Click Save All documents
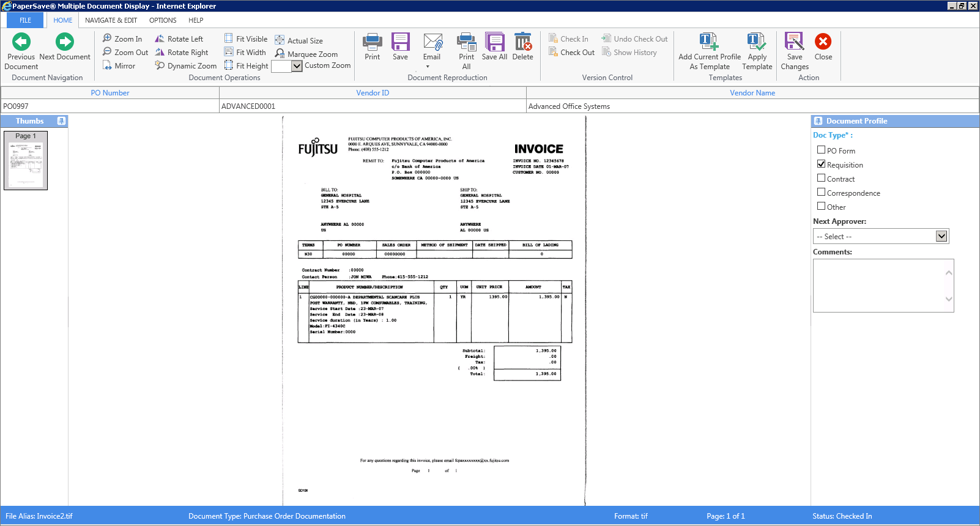The height and width of the screenshot is (526, 980). point(494,46)
